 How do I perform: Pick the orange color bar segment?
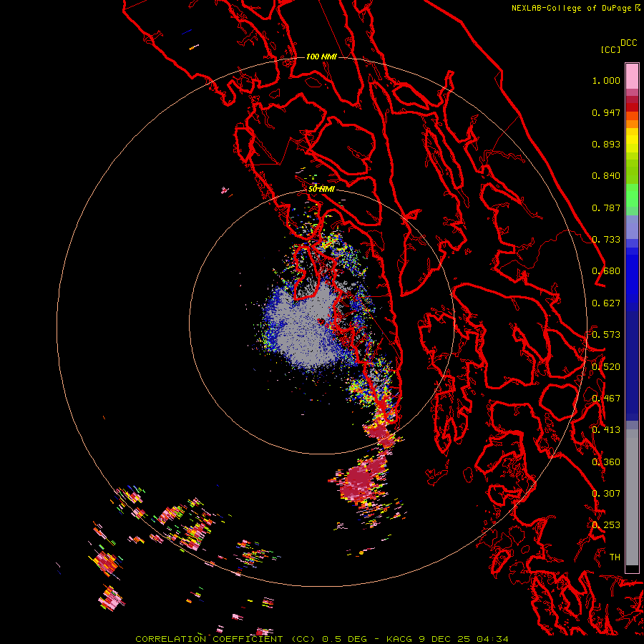[632, 124]
